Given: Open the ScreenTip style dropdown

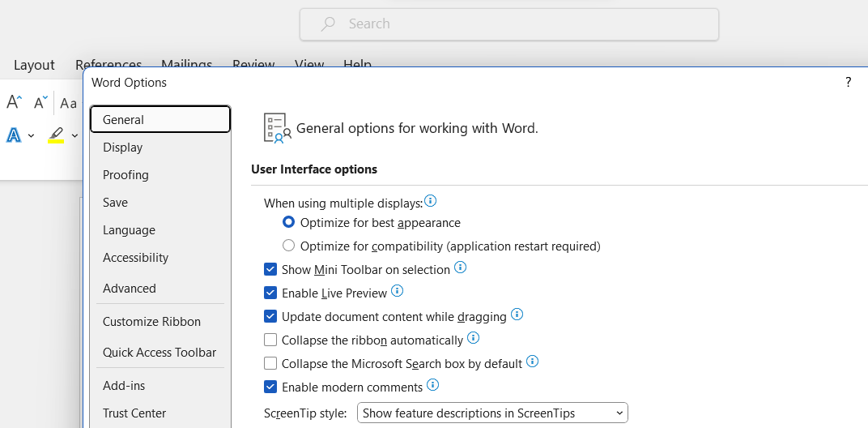Looking at the screenshot, I should tap(492, 413).
